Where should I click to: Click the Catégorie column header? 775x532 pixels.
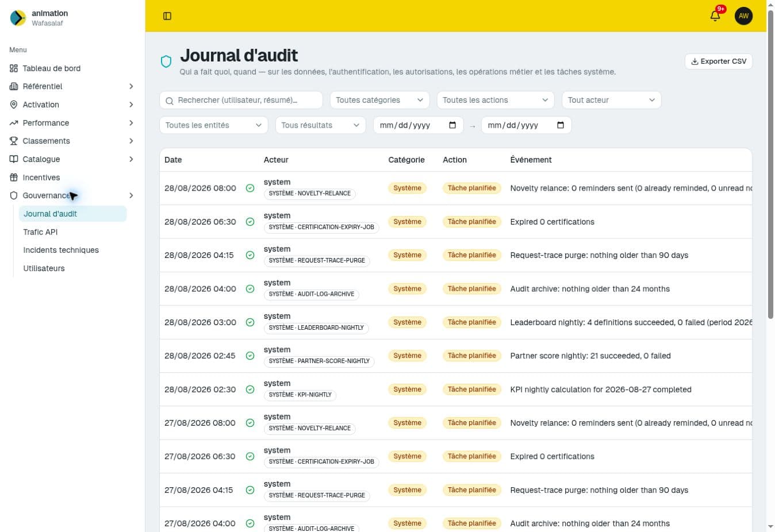(x=406, y=160)
